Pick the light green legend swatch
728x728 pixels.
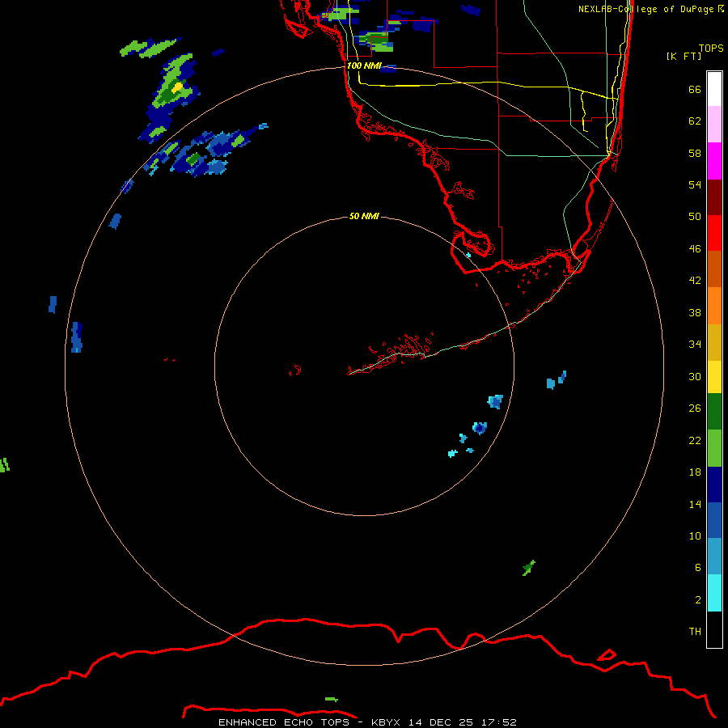(x=714, y=448)
